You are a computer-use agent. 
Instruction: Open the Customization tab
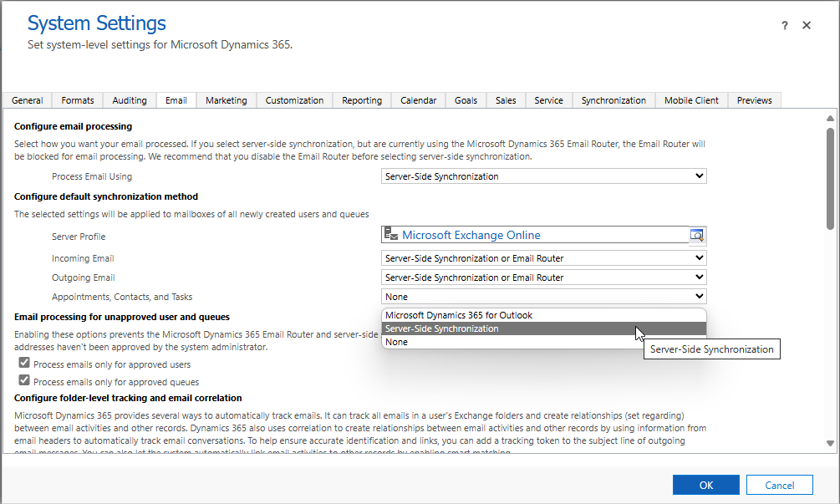point(295,100)
